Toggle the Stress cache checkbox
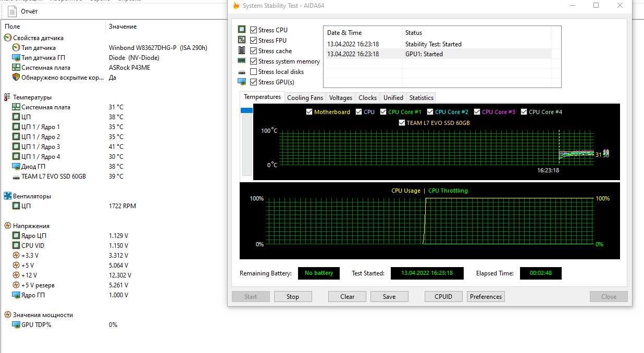 (x=254, y=51)
